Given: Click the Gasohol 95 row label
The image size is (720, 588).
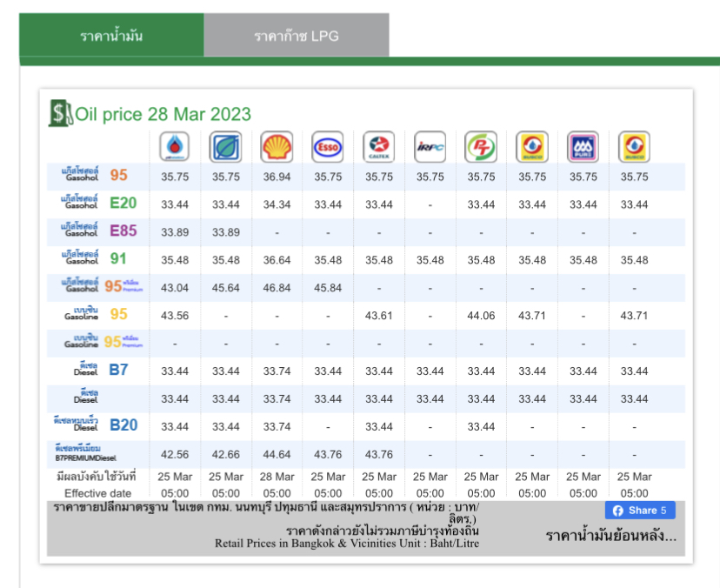Looking at the screenshot, I should click(95, 175).
